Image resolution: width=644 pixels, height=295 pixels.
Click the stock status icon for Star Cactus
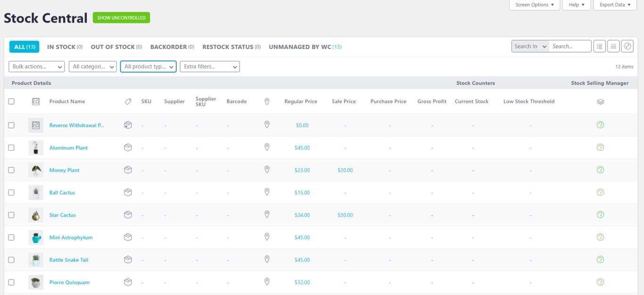[600, 215]
